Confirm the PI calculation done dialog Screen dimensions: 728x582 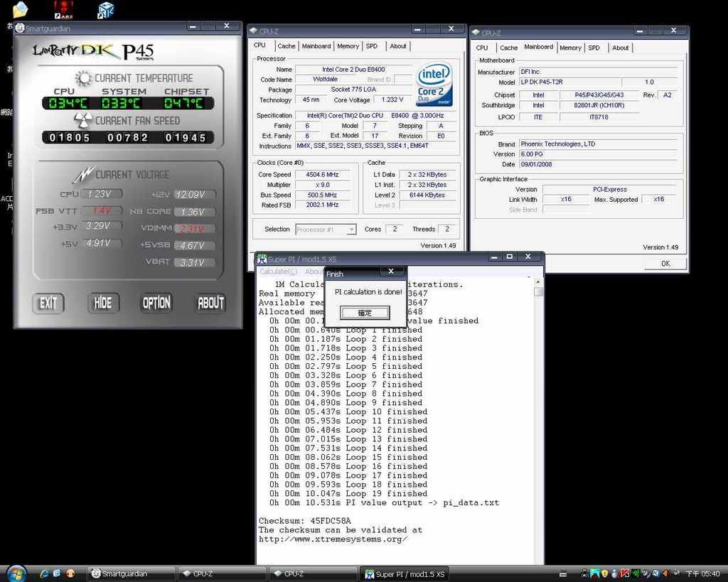pos(365,313)
